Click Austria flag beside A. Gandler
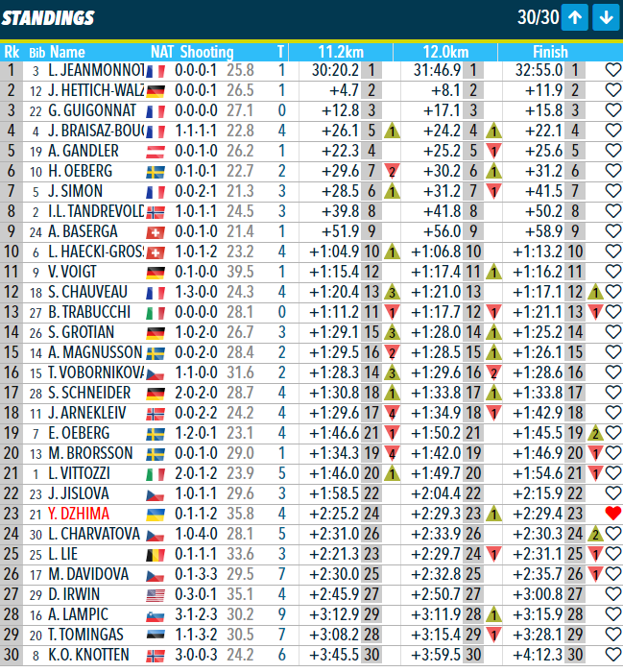623x672 pixels. pyautogui.click(x=156, y=151)
